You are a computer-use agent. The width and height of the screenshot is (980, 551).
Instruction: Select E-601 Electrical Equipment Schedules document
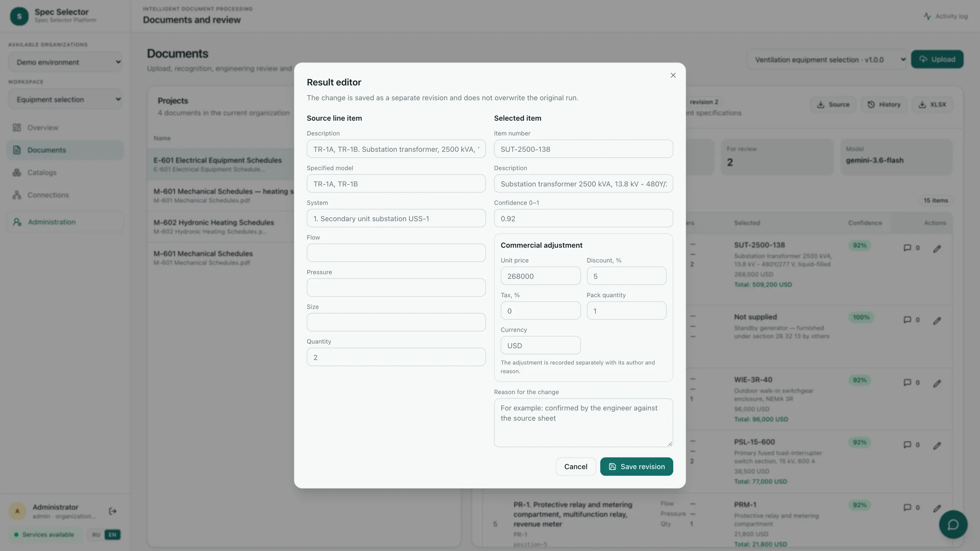pos(221,164)
